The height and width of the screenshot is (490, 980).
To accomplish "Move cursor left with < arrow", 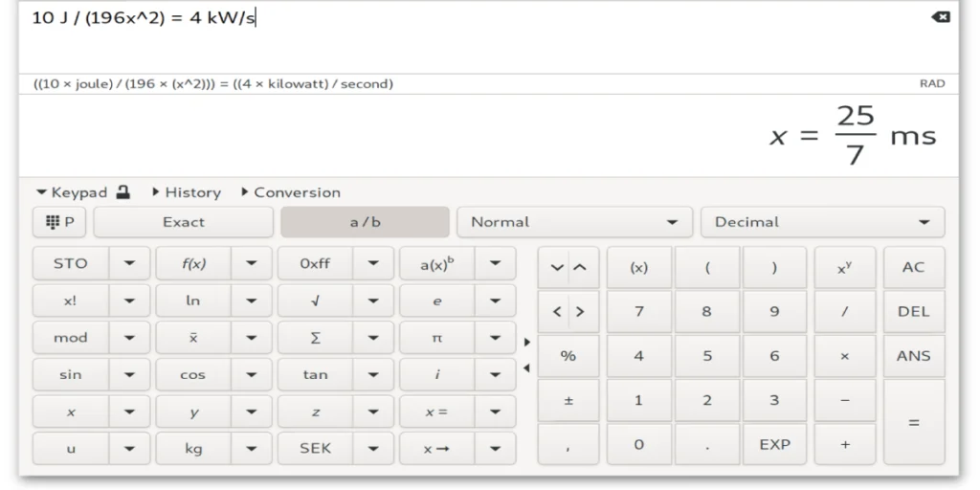I will [x=556, y=311].
